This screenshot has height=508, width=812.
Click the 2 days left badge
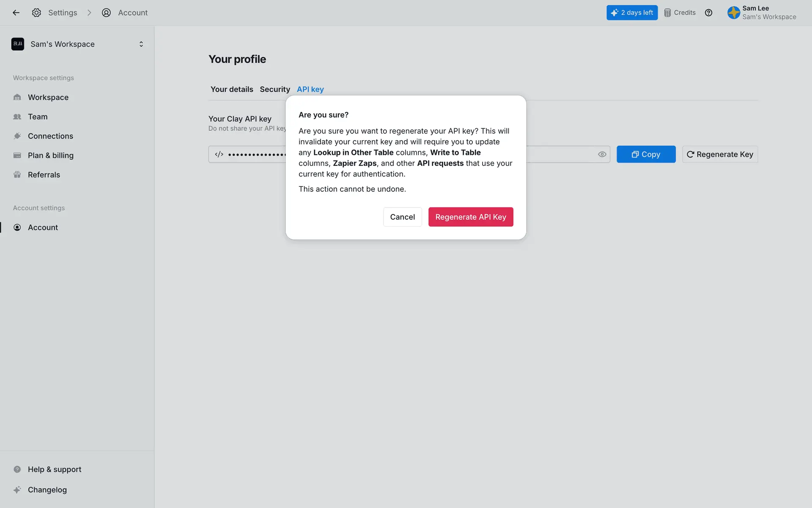pyautogui.click(x=632, y=13)
